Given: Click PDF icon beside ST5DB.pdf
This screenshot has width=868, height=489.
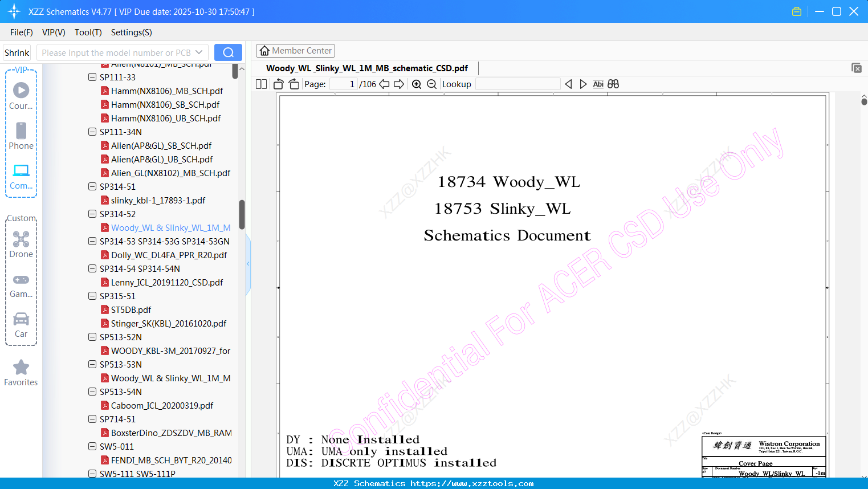Looking at the screenshot, I should pyautogui.click(x=105, y=309).
